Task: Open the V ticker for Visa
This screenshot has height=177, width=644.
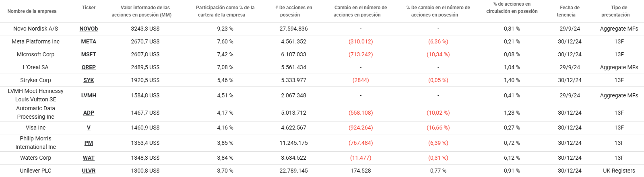Action: 89,128
